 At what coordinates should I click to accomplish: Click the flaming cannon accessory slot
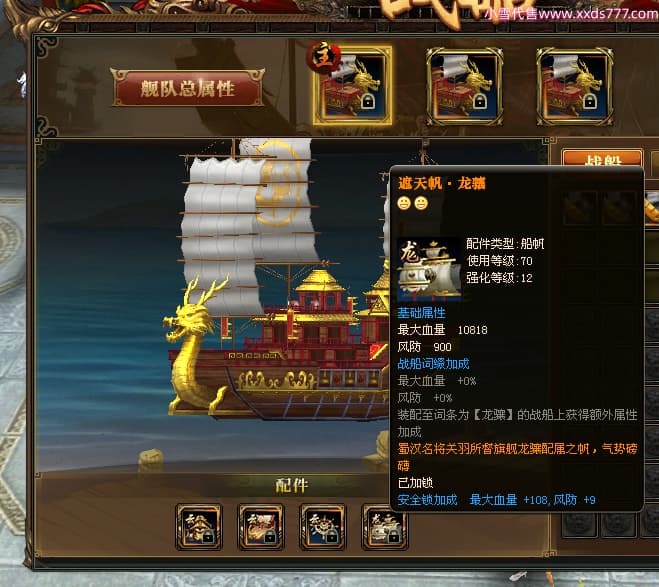point(261,527)
